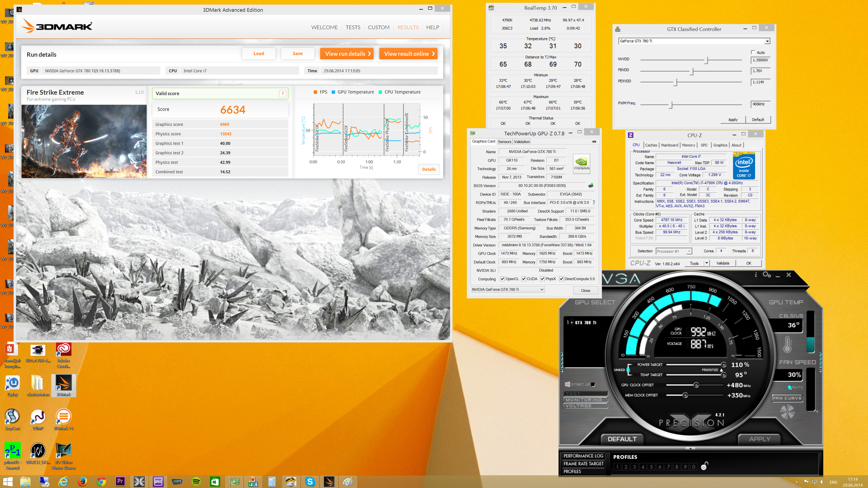The width and height of the screenshot is (868, 488).
Task: Open Firefox from the taskbar
Action: coord(82,482)
